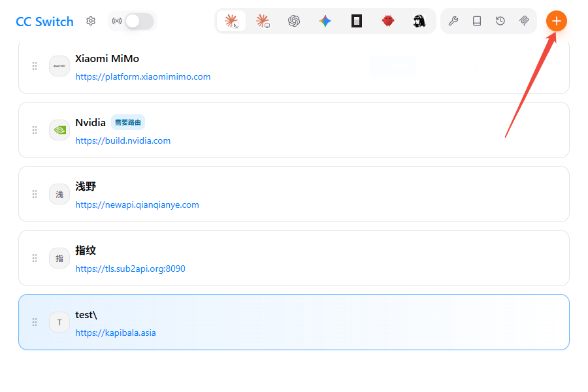The width and height of the screenshot is (588, 392).
Task: Open the wrench tools icon
Action: point(453,21)
